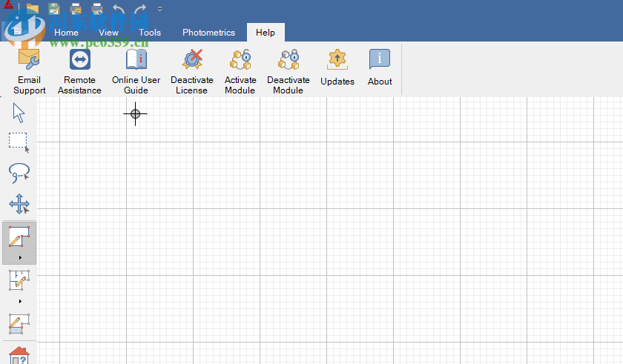Select the lasso selection tool

pos(19,173)
